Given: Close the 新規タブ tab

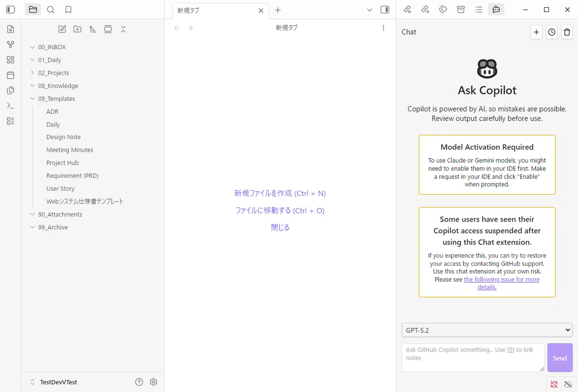Looking at the screenshot, I should pyautogui.click(x=261, y=10).
